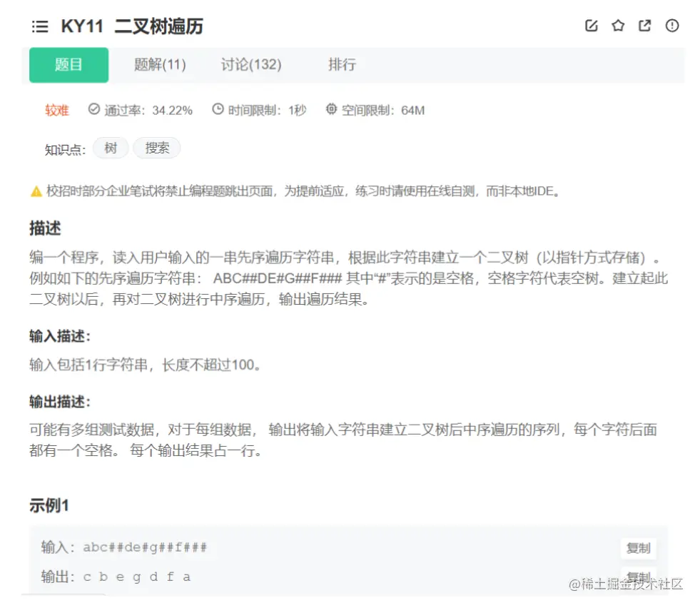700x608 pixels.
Task: Click the sample output c b e g d f a
Action: (136, 577)
